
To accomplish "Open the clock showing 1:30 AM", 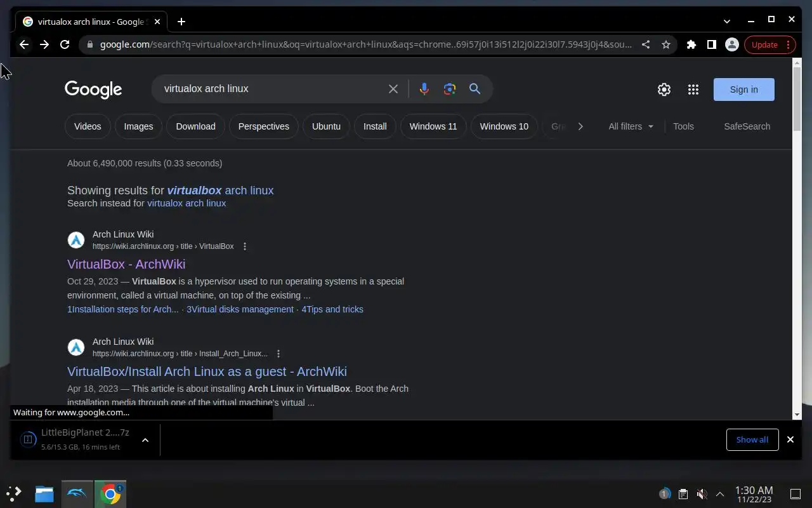I will pos(754,494).
